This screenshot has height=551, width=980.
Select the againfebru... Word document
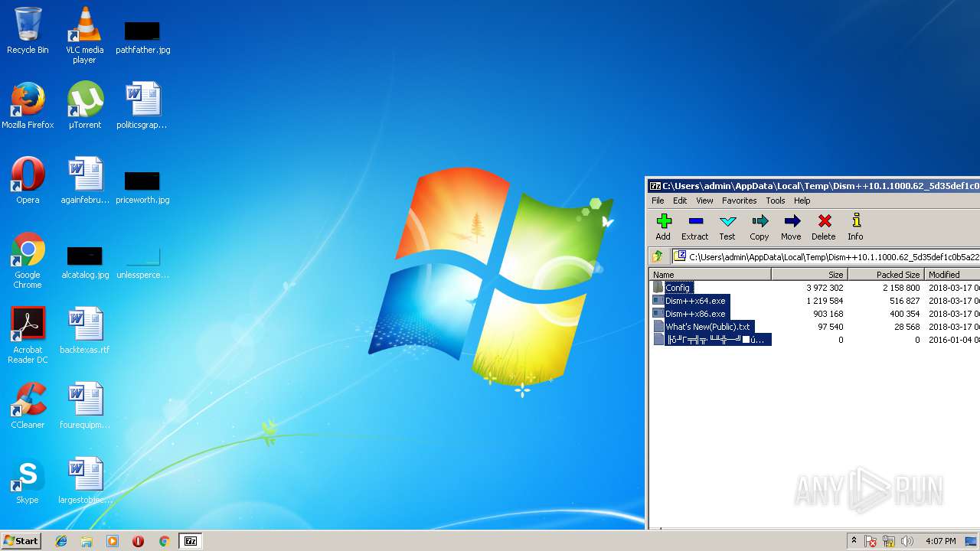84,181
